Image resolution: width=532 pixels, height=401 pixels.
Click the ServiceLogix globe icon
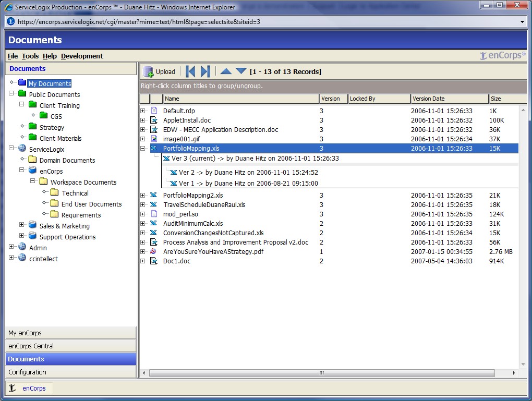[x=22, y=148]
